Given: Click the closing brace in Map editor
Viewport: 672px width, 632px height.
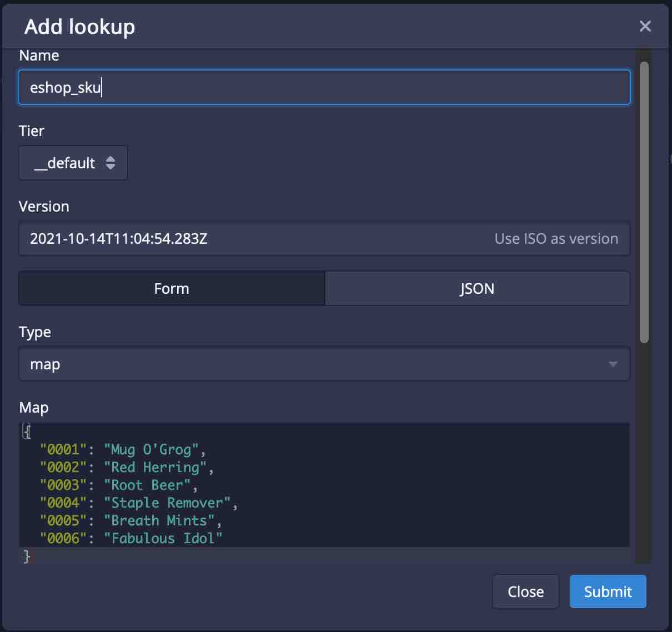Looking at the screenshot, I should point(27,556).
